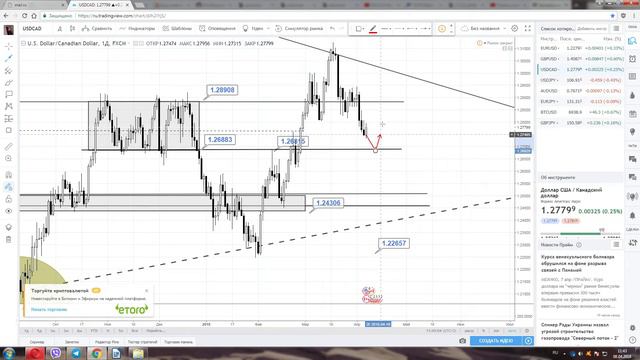The height and width of the screenshot is (360, 640).
Task: Open the timeframe interval selector
Action: [60, 29]
